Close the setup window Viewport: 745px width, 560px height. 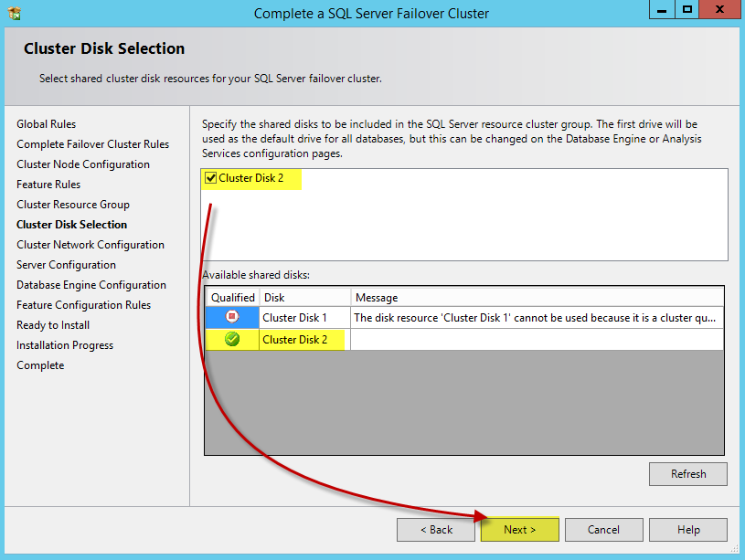click(x=719, y=9)
